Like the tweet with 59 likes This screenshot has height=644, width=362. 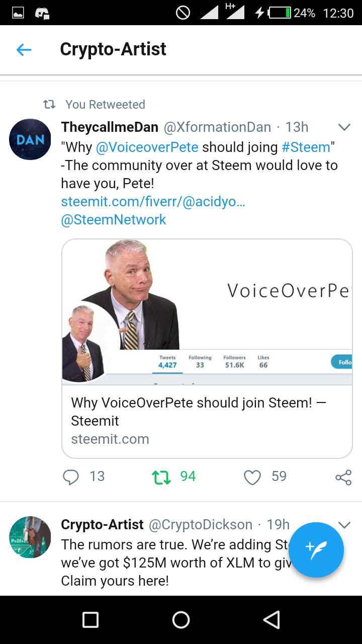coord(252,477)
